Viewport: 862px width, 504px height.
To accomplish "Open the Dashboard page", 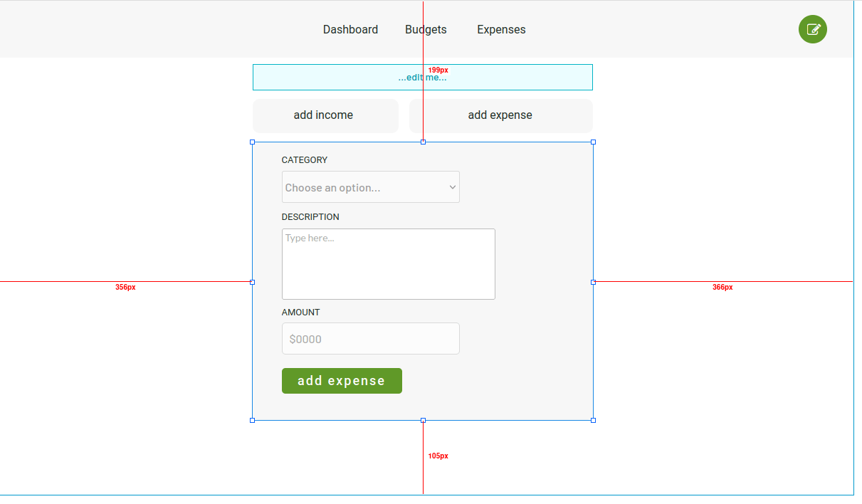I will [350, 29].
